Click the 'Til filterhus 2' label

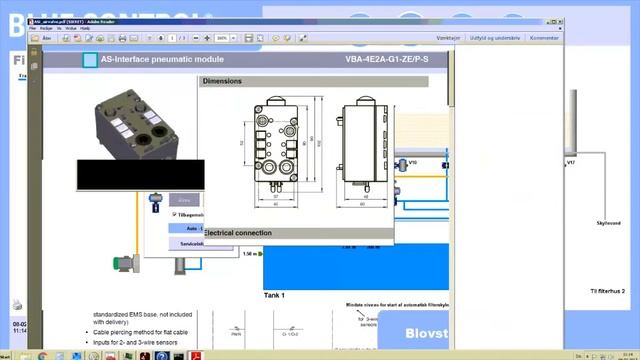(x=607, y=291)
